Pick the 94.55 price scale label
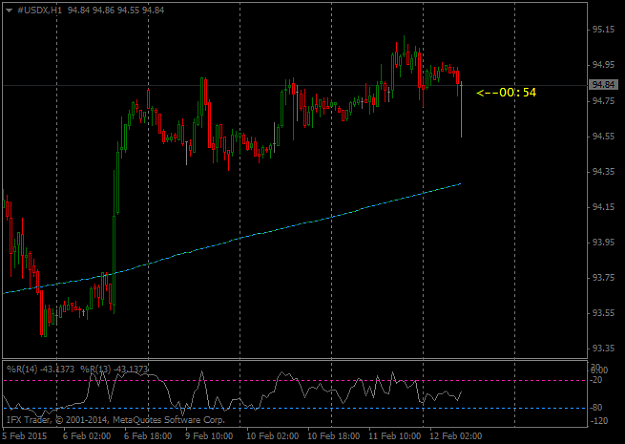Viewport: 625px width, 444px height. point(603,137)
